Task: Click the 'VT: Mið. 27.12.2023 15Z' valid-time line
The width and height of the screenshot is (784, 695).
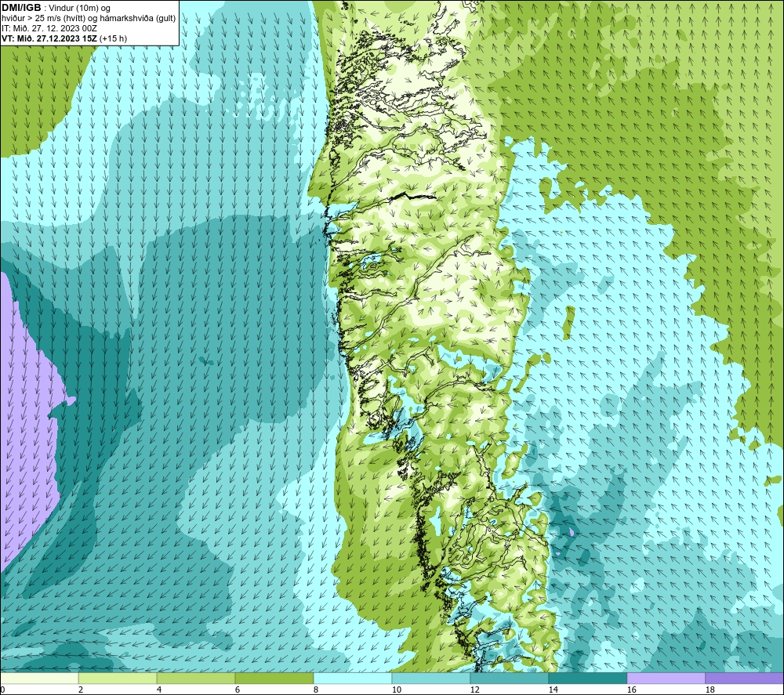Action: [x=49, y=38]
